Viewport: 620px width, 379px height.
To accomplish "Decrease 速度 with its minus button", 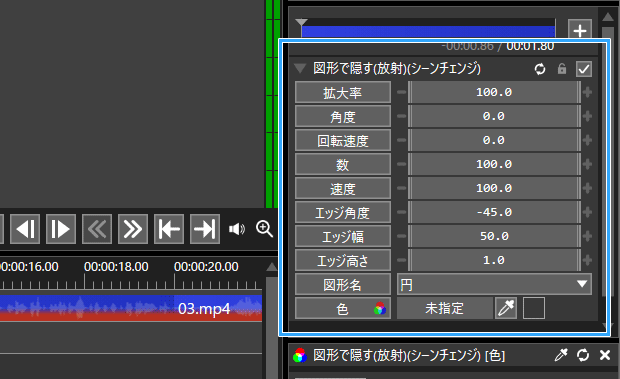I will (401, 189).
